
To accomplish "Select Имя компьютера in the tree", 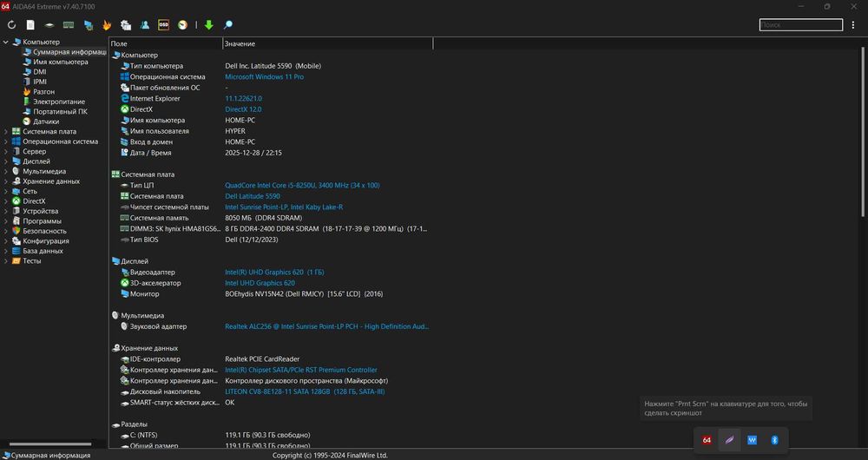I will 61,62.
